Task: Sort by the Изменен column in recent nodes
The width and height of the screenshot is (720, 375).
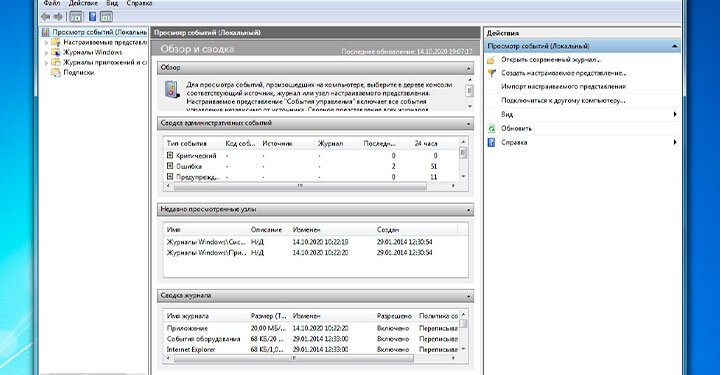Action: click(x=306, y=229)
